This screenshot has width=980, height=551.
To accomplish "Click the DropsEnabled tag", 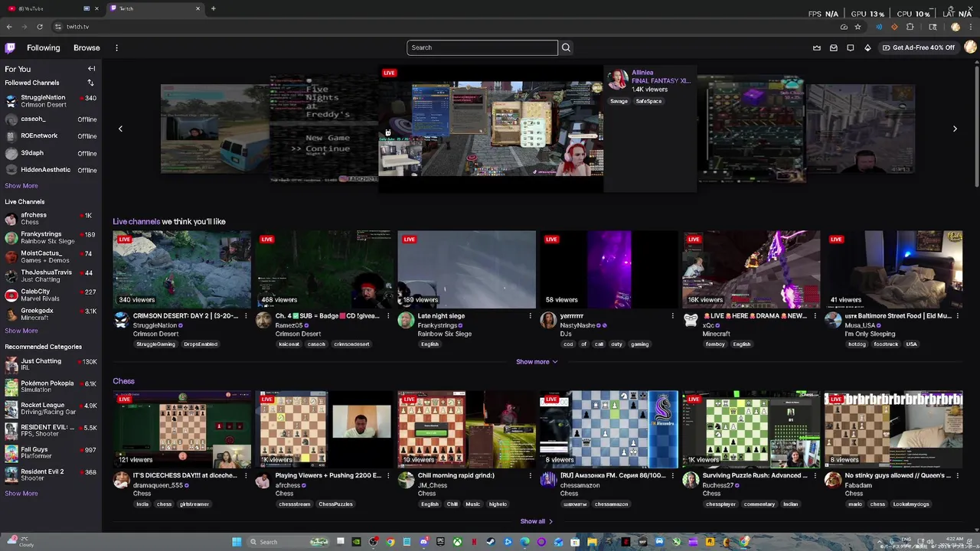I will pos(201,344).
